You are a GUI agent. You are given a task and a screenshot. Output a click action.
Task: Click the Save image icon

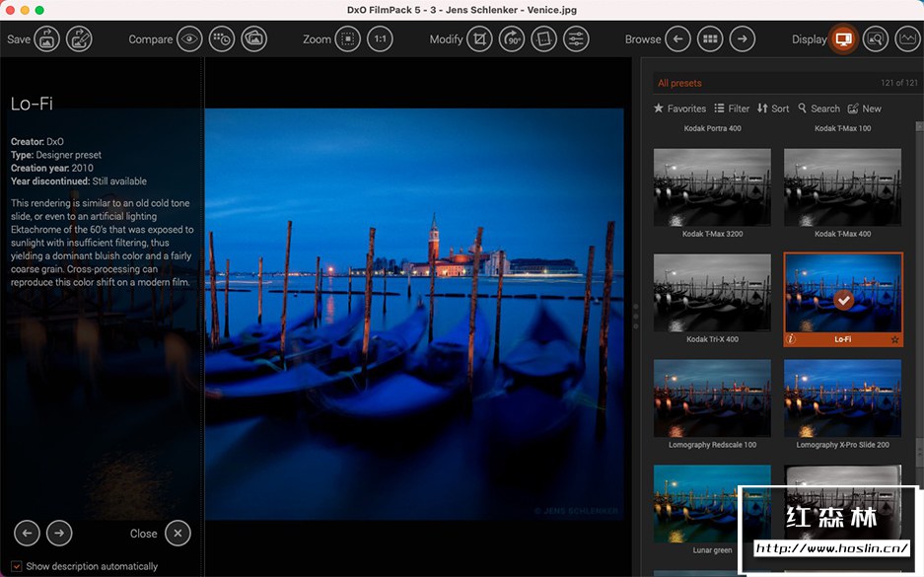[46, 39]
